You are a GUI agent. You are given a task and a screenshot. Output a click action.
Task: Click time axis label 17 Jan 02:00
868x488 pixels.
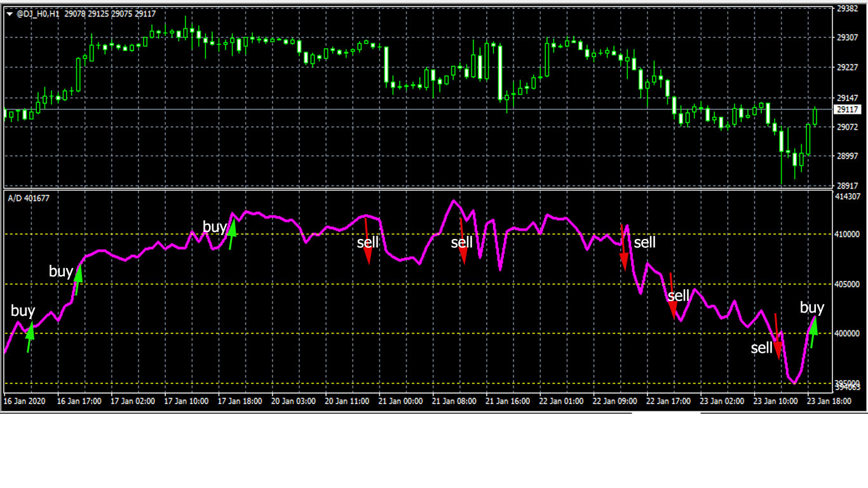tap(133, 402)
